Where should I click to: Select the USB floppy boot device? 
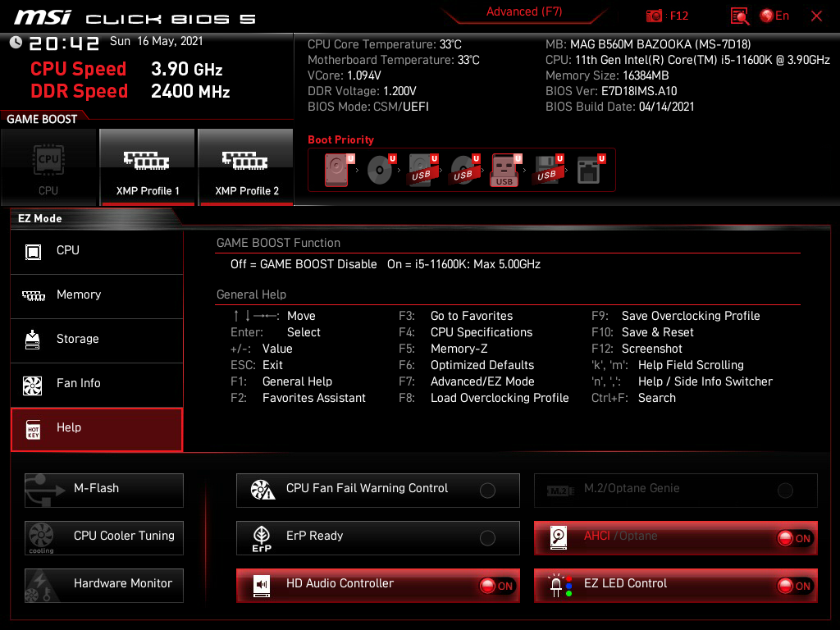(547, 170)
